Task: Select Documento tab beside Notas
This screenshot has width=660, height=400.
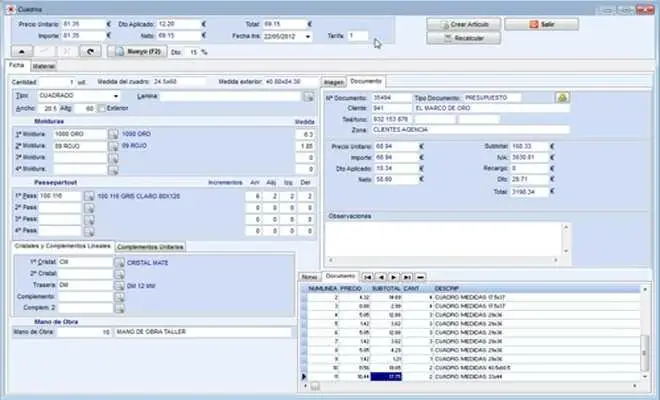Action: coord(340,276)
